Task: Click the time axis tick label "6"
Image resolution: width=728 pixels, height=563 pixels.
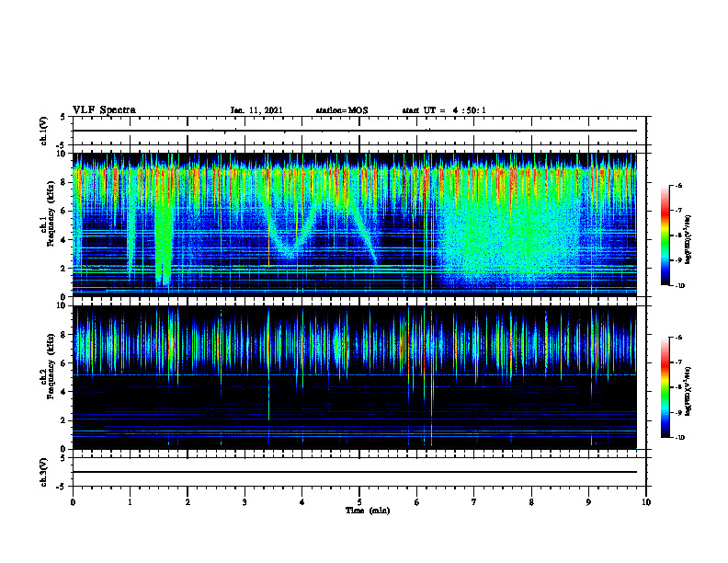Action: pos(417,501)
